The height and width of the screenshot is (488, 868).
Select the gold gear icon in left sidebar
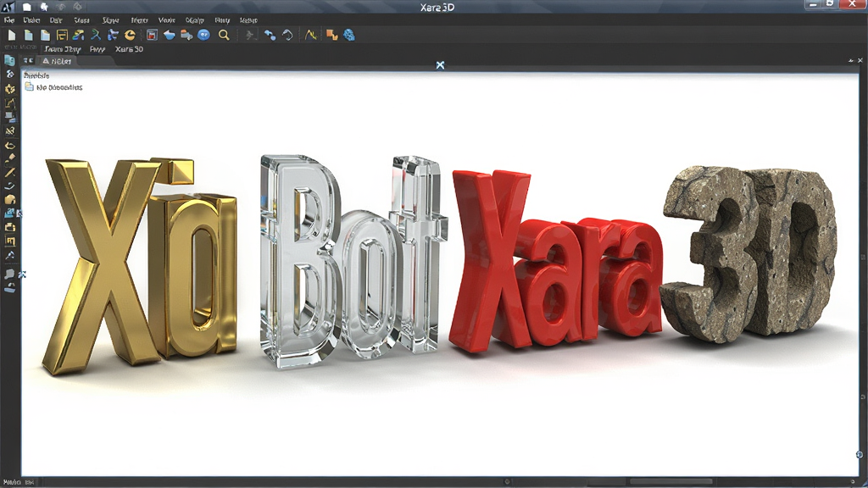coord(10,88)
